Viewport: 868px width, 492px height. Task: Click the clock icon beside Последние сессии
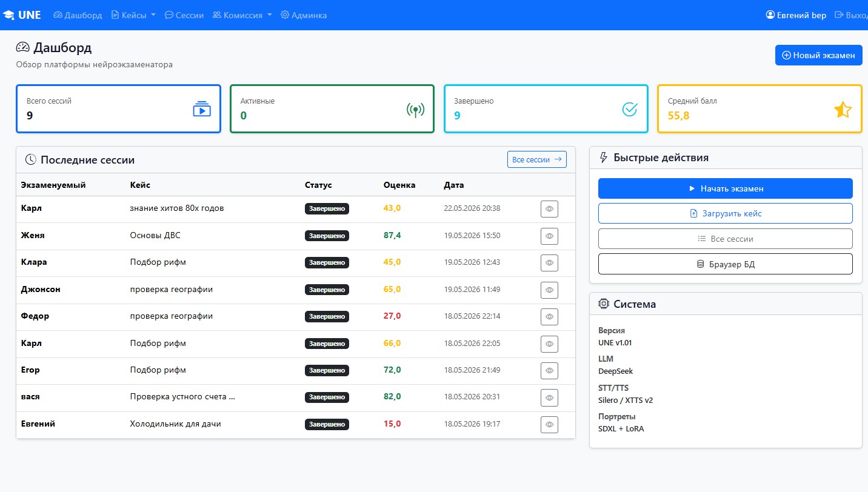(30, 159)
